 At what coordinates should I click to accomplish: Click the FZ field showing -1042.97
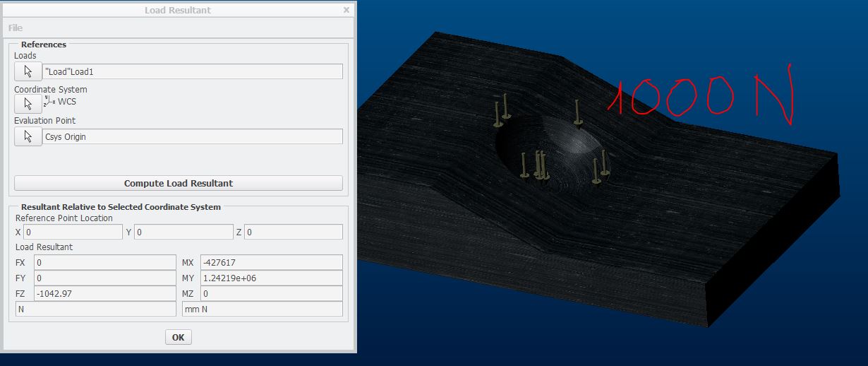pyautogui.click(x=105, y=293)
